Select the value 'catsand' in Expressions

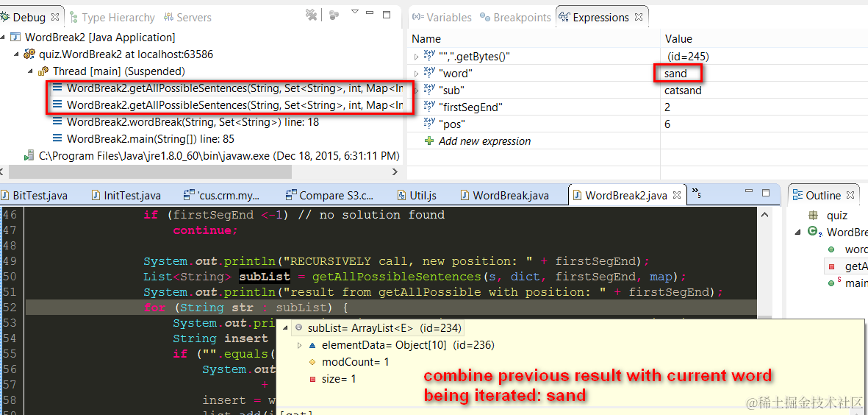point(683,91)
